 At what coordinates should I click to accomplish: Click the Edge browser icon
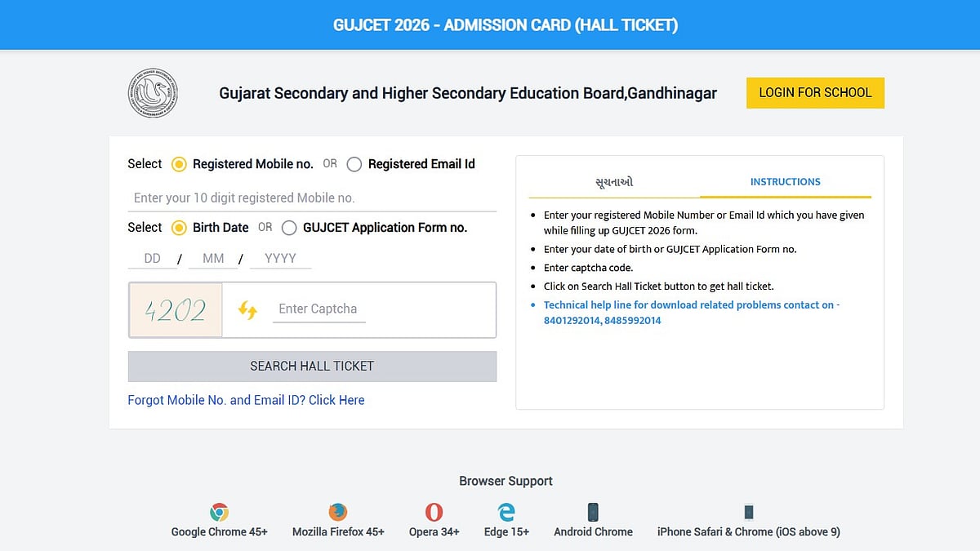click(x=506, y=513)
